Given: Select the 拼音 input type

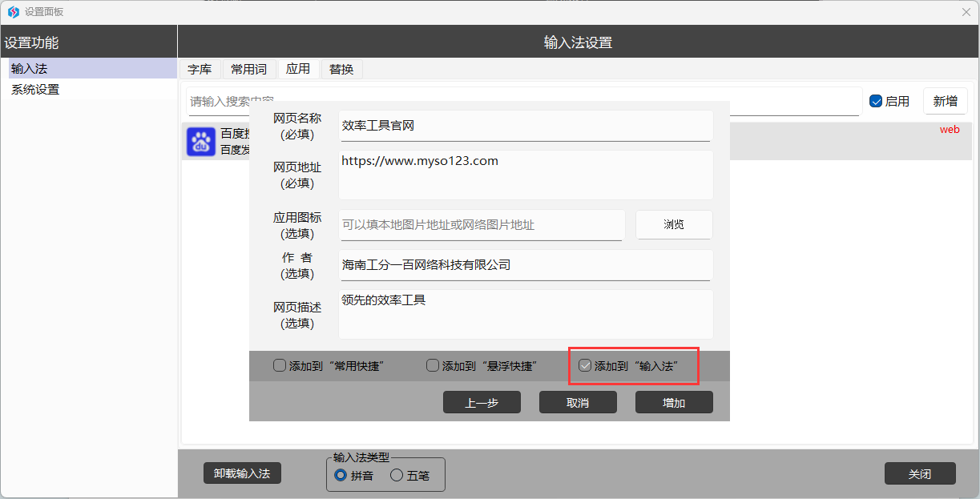Looking at the screenshot, I should click(x=341, y=475).
